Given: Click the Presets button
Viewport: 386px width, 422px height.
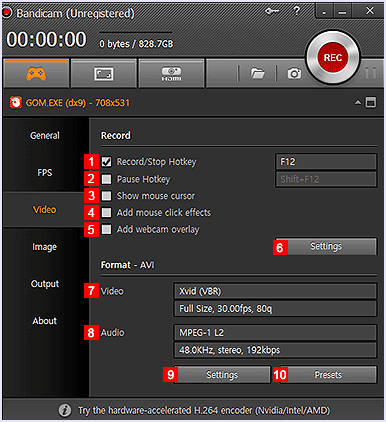Looking at the screenshot, I should point(328,375).
